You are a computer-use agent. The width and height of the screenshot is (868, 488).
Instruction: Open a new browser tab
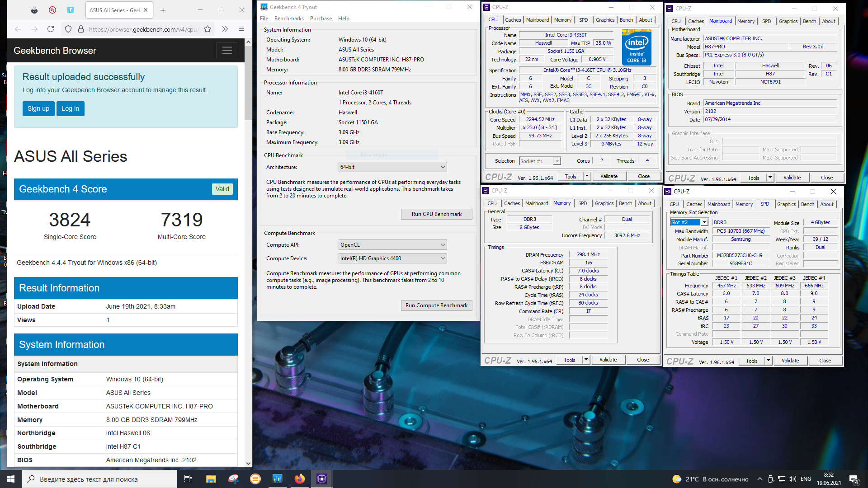[163, 10]
